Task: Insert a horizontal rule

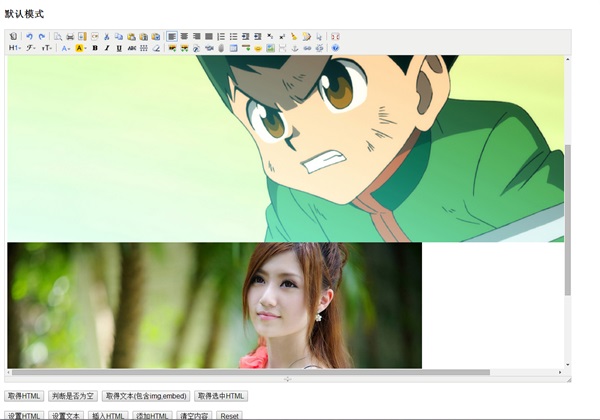Action: (x=246, y=48)
